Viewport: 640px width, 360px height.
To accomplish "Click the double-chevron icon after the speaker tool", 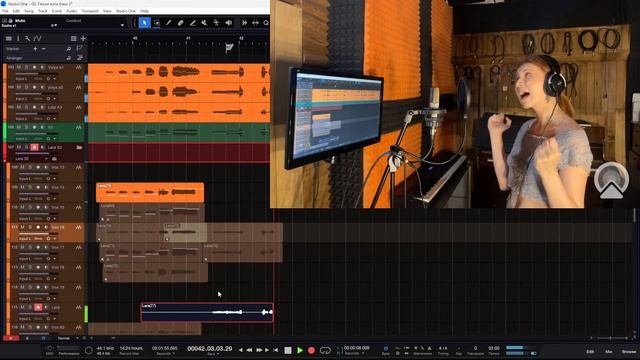I will 244,23.
